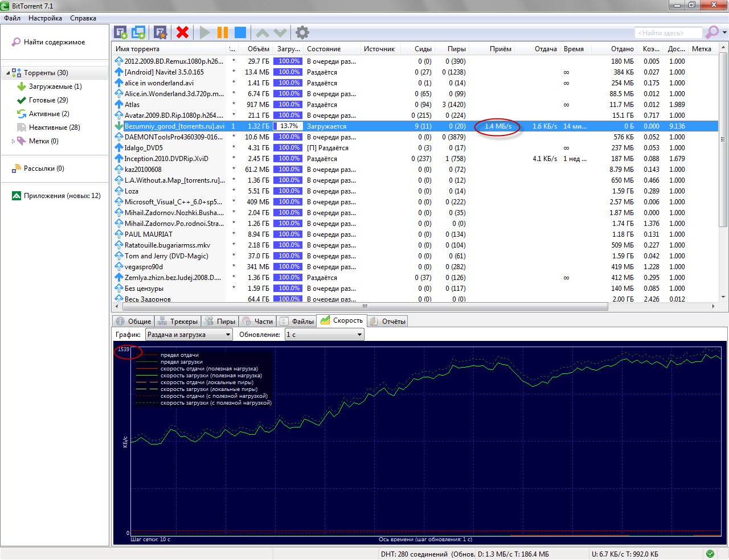Viewport: 729px width, 560px height.
Task: Click the green network status icon in status bar
Action: pos(710,554)
